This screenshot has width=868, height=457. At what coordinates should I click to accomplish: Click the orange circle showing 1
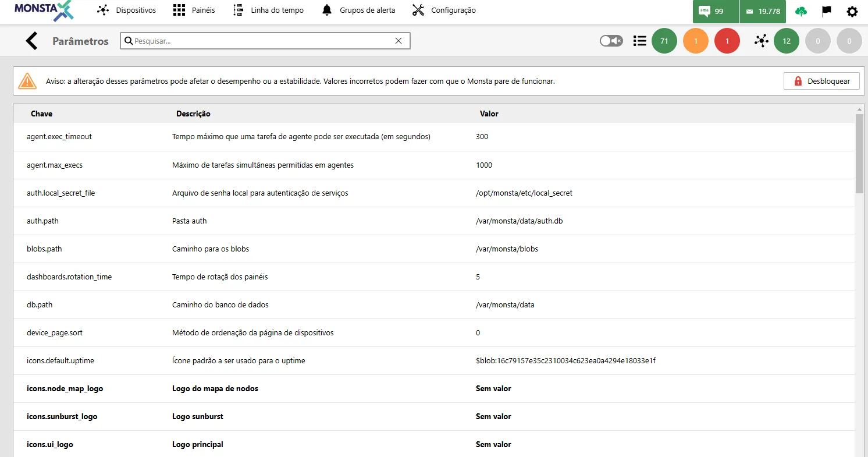pos(696,41)
